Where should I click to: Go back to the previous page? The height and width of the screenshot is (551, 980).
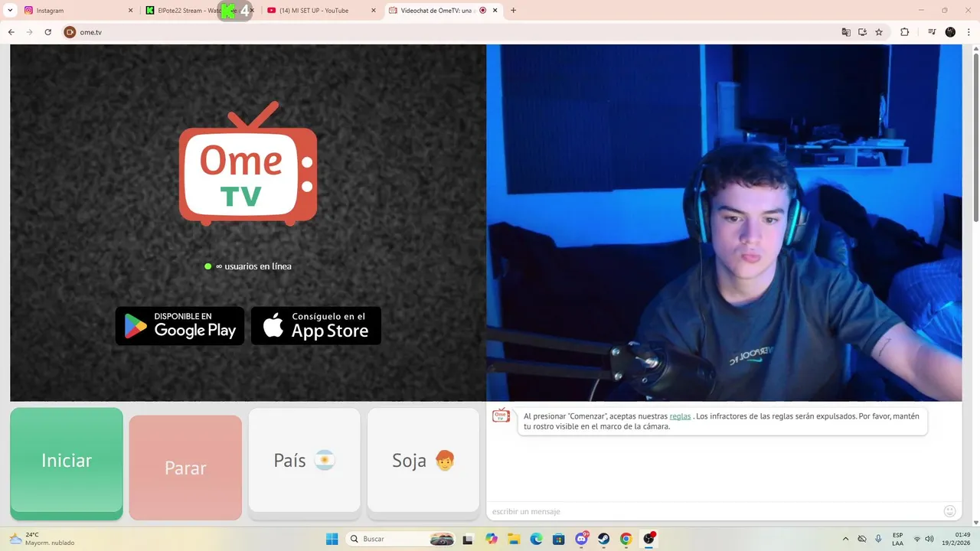pyautogui.click(x=11, y=32)
